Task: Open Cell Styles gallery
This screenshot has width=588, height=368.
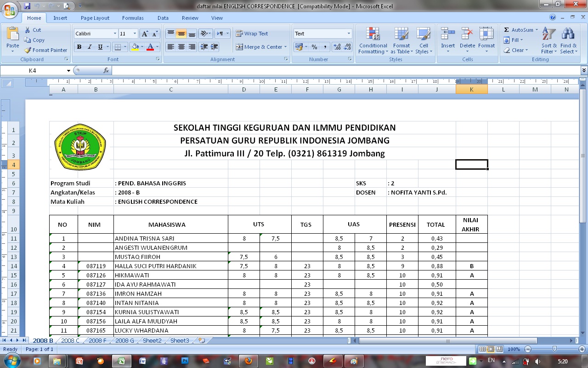Action: tap(423, 40)
